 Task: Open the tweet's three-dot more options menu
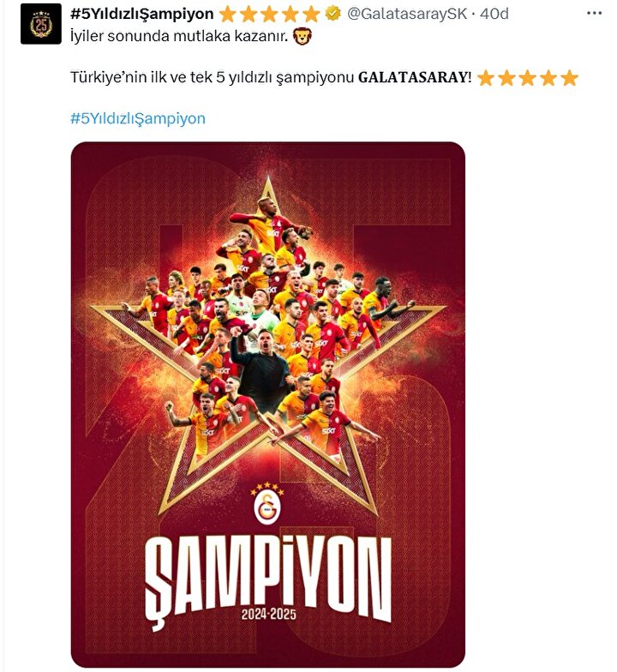pos(595,14)
